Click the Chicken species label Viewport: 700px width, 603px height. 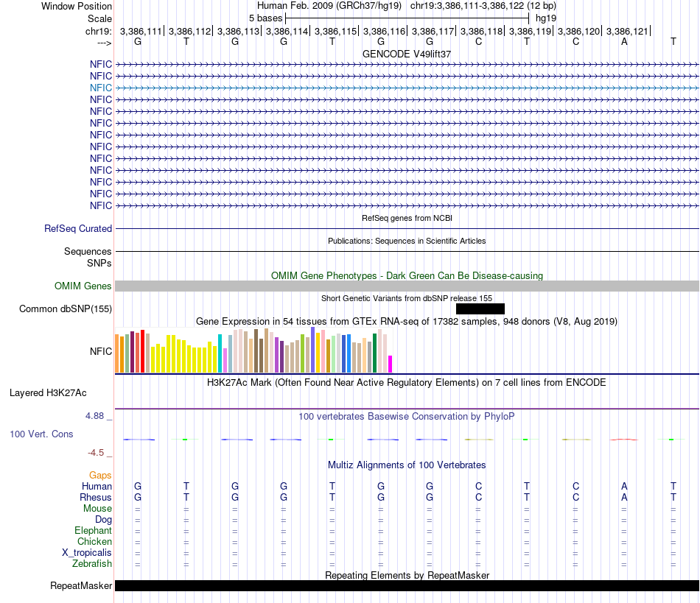point(94,541)
